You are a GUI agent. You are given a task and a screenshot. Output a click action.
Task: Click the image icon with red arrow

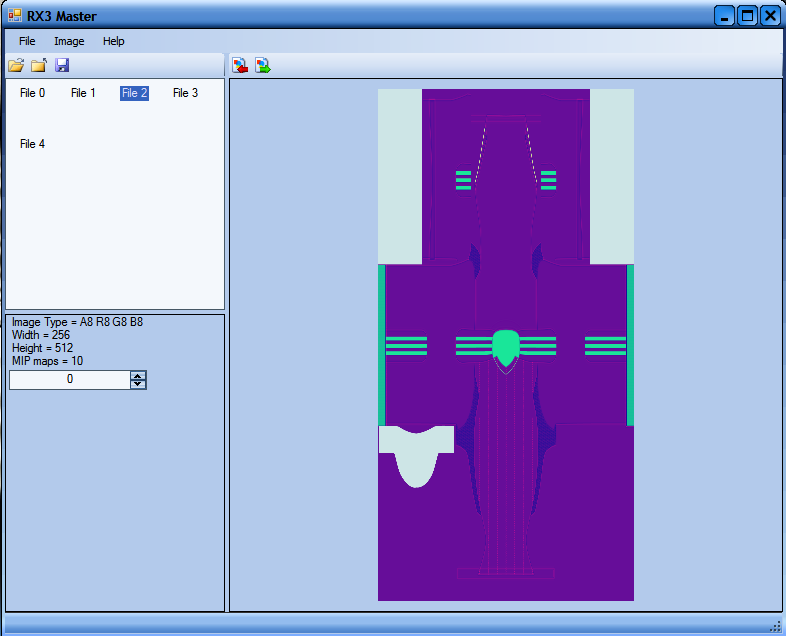coord(240,66)
